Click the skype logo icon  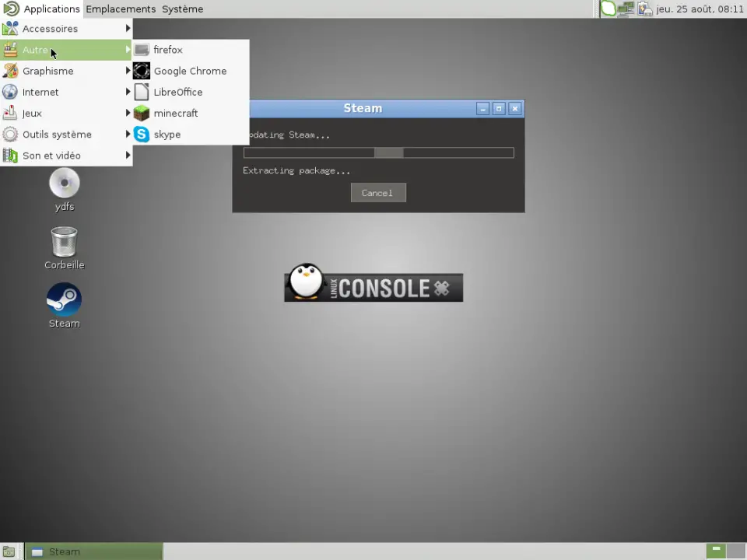142,135
